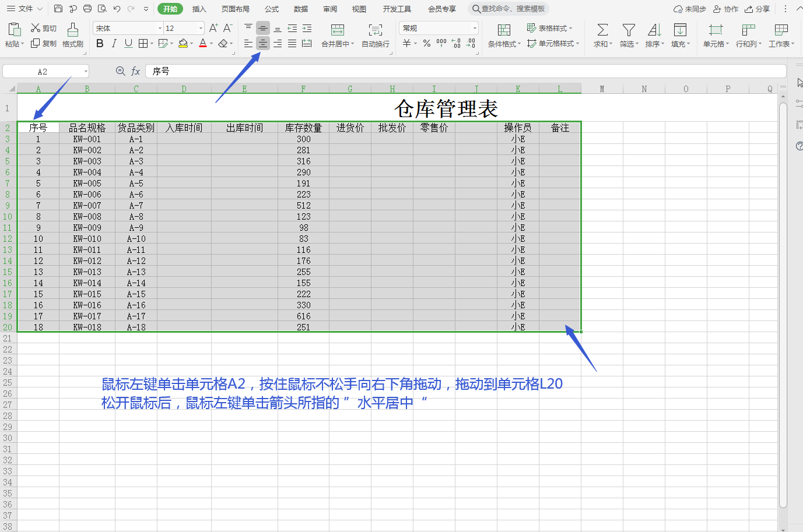The height and width of the screenshot is (532, 803).
Task: Increase decimal places icon
Action: tap(456, 44)
